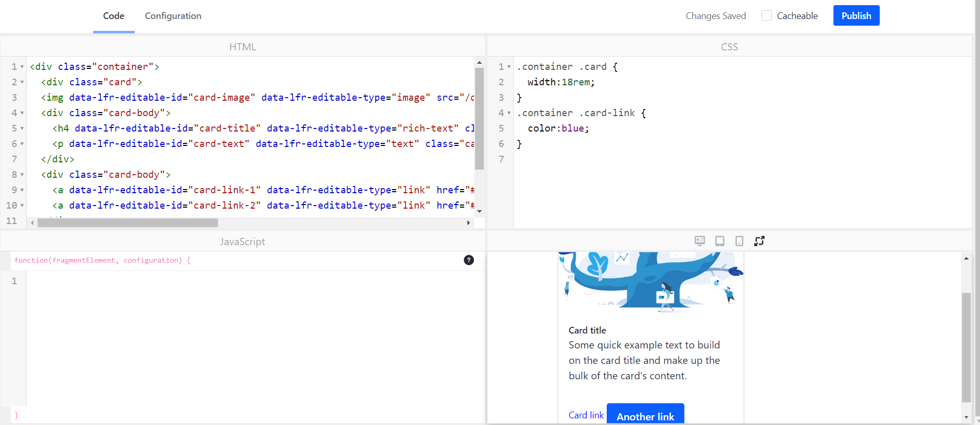
Task: Click the preview pane scroll-up arrow
Action: pos(967,258)
